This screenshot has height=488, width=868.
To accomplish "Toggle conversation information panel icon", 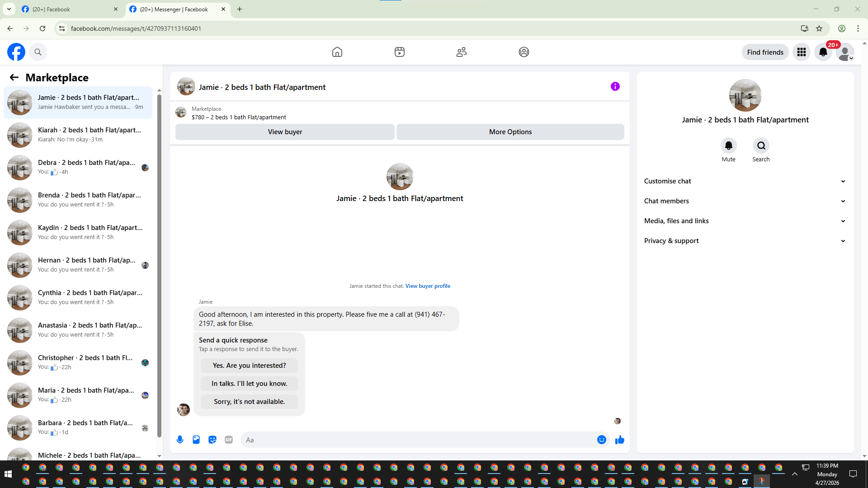I will tap(615, 86).
